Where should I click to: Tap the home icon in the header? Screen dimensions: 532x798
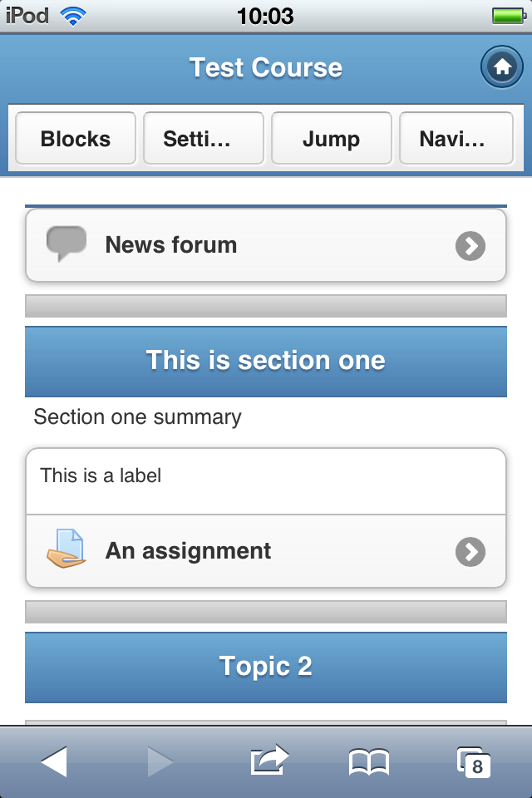click(501, 66)
